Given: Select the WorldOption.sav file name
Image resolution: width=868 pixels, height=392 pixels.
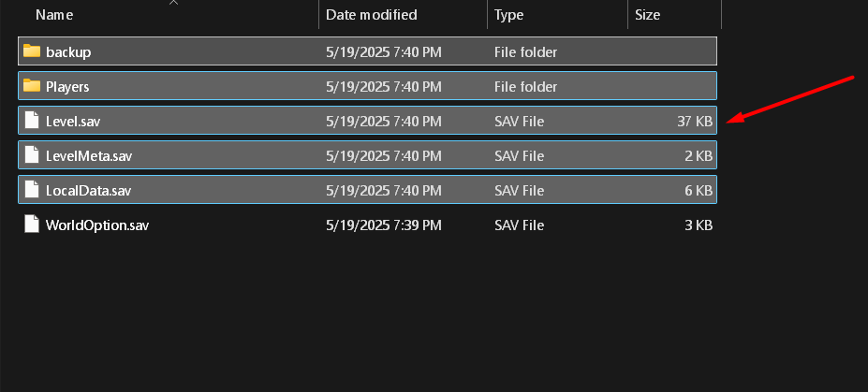Looking at the screenshot, I should point(97,225).
